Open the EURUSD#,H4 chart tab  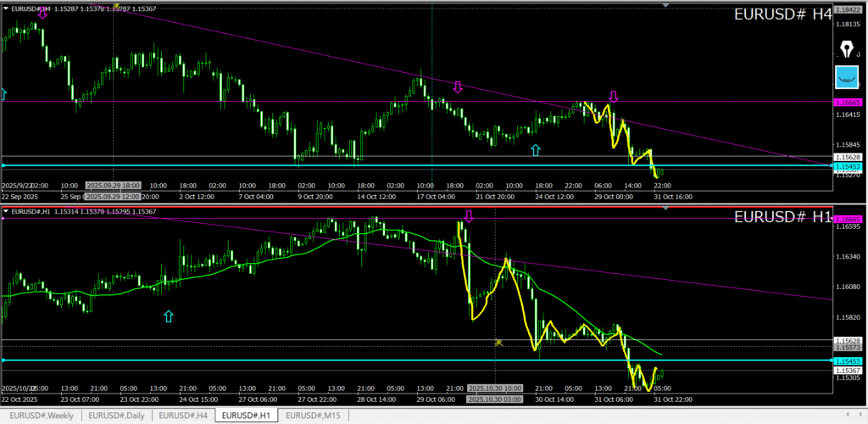coord(183,416)
